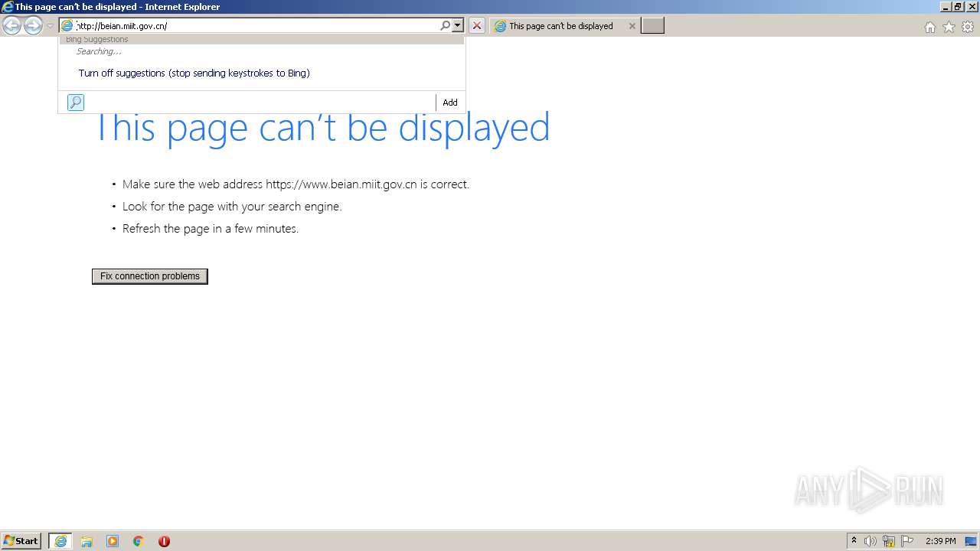Launch Windows Media Player from taskbar
The height and width of the screenshot is (551, 980).
pos(113,541)
